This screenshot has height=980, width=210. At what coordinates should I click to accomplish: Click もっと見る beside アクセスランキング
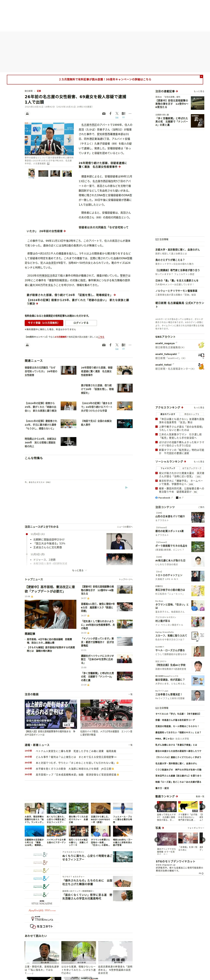coord(199,408)
